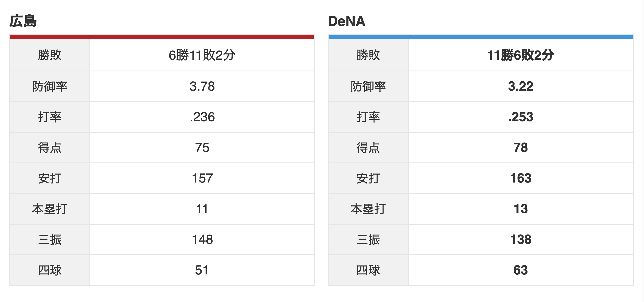Screen dimensions: 644x302
Task: Click the 本塁打 label in the Hiroshima table
Action: (x=50, y=209)
